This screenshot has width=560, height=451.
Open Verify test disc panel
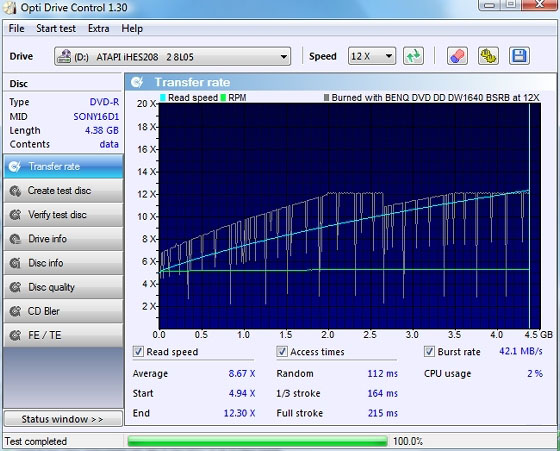(x=63, y=215)
